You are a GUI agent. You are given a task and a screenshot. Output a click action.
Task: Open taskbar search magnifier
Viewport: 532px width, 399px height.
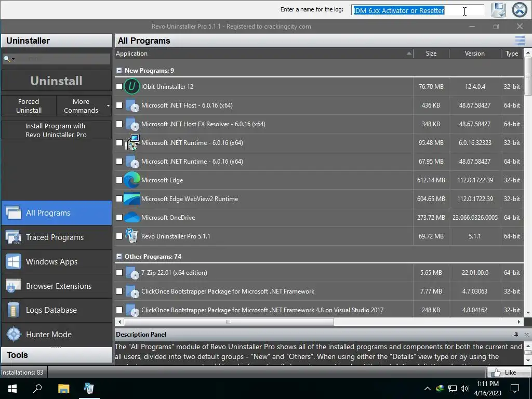click(x=37, y=389)
